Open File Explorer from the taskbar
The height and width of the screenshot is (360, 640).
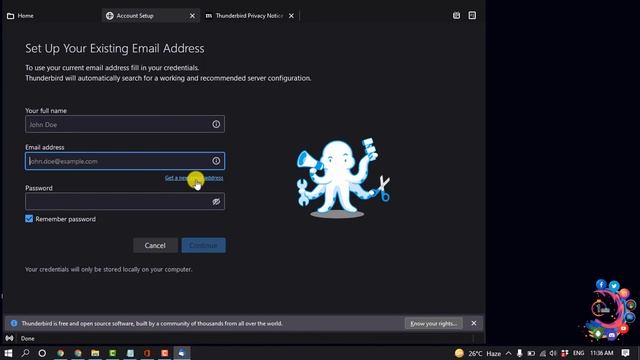[95, 353]
